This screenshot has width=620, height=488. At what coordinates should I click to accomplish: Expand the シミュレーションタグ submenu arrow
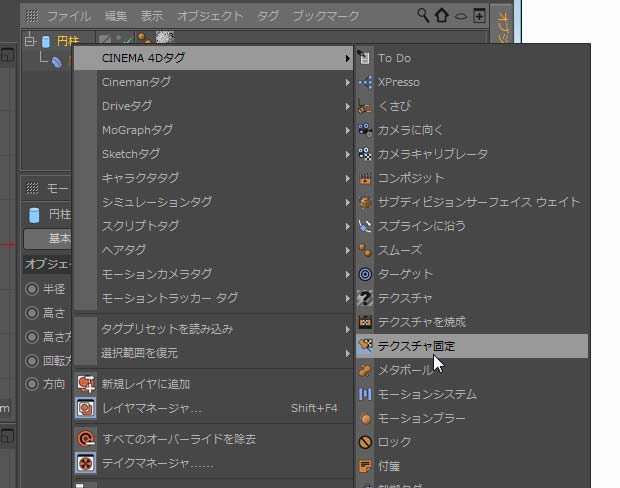click(x=347, y=202)
